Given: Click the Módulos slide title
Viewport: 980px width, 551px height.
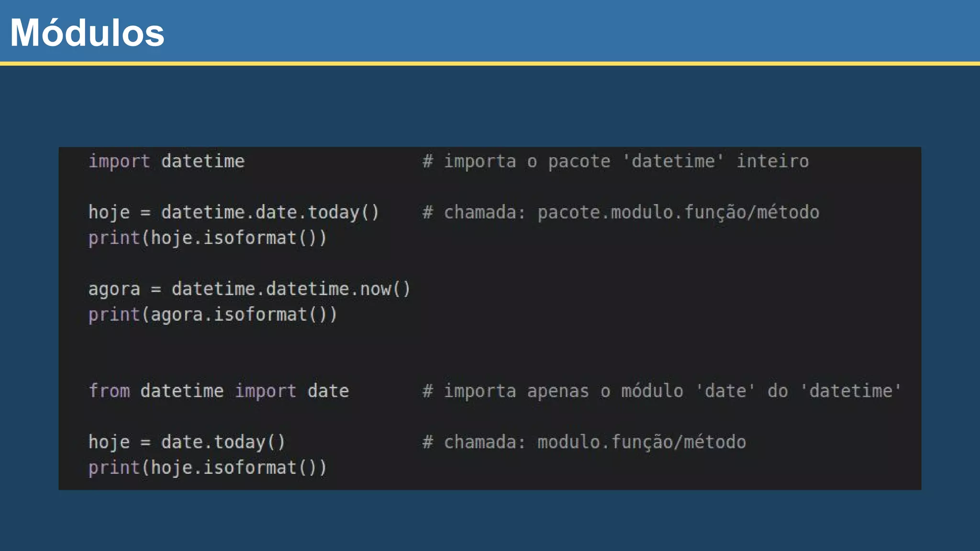Looking at the screenshot, I should point(87,33).
